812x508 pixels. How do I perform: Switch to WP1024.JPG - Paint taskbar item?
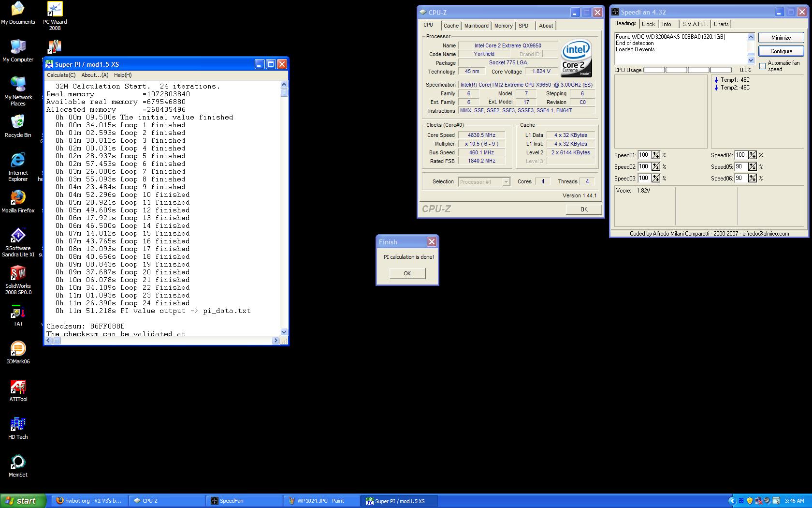(321, 501)
